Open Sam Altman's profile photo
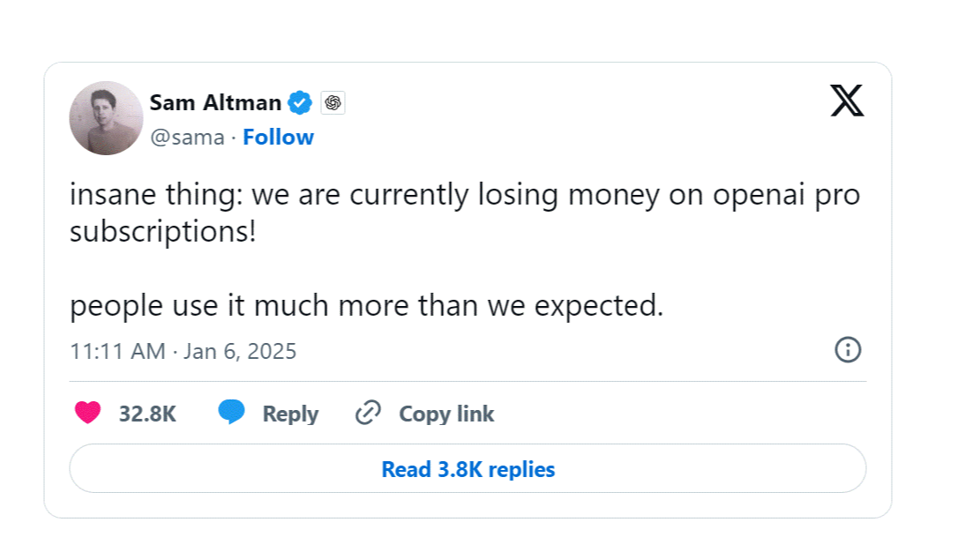The height and width of the screenshot is (552, 980). point(106,118)
